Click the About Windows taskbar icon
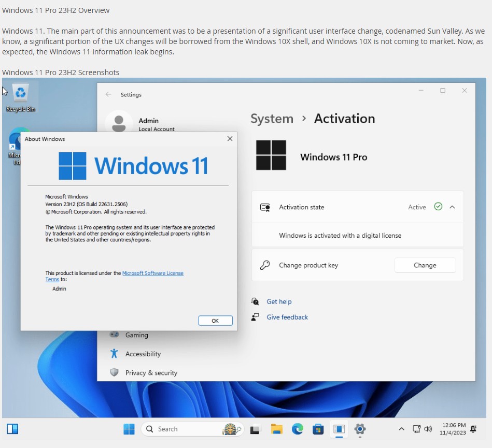 click(339, 429)
